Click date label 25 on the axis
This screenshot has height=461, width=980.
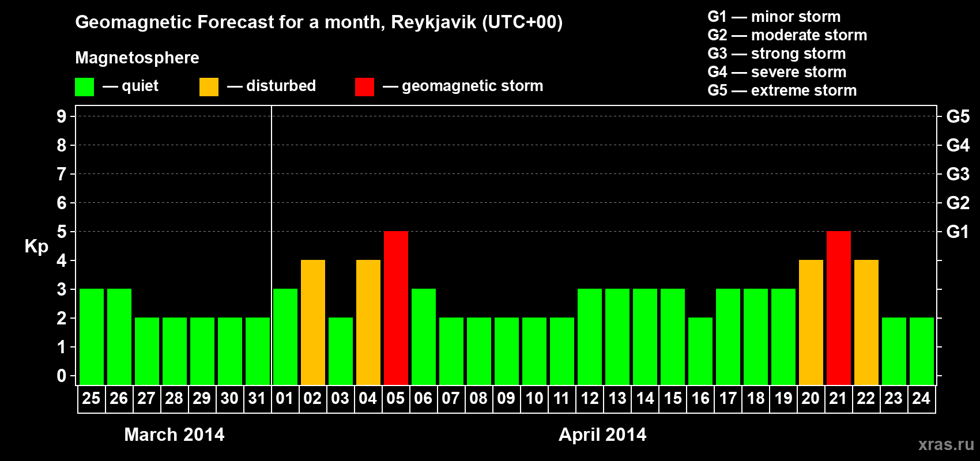(91, 398)
